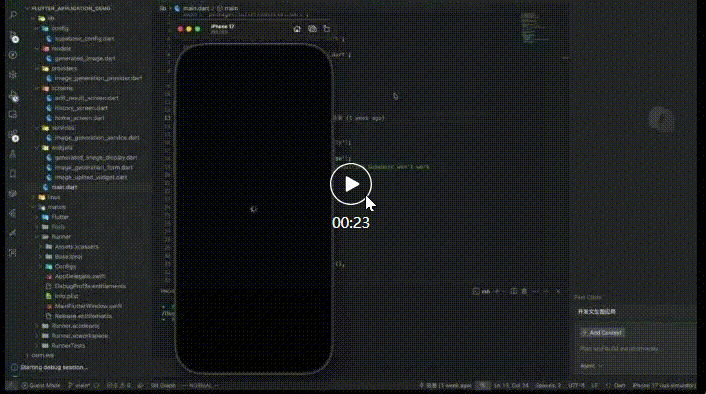Click the Dart language mode in status bar
Screen dimensions: 706x394
point(620,385)
